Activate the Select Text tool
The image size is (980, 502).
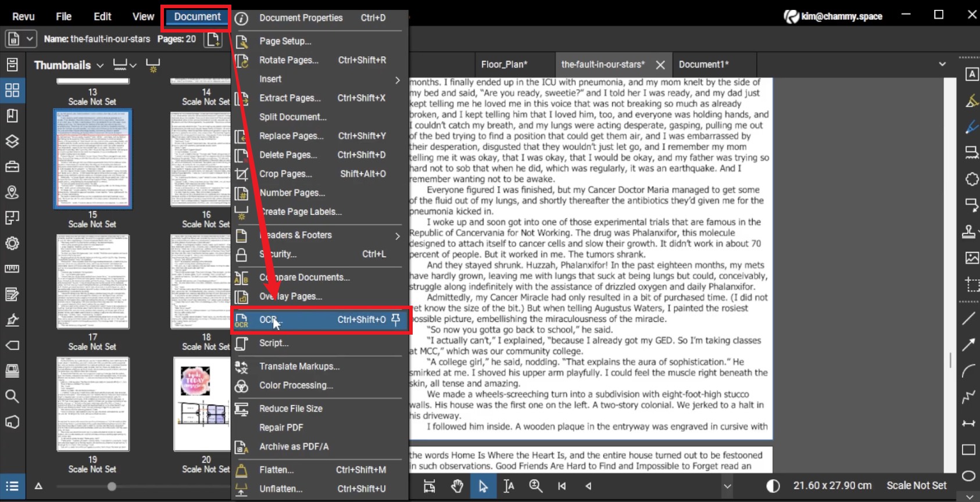[509, 486]
